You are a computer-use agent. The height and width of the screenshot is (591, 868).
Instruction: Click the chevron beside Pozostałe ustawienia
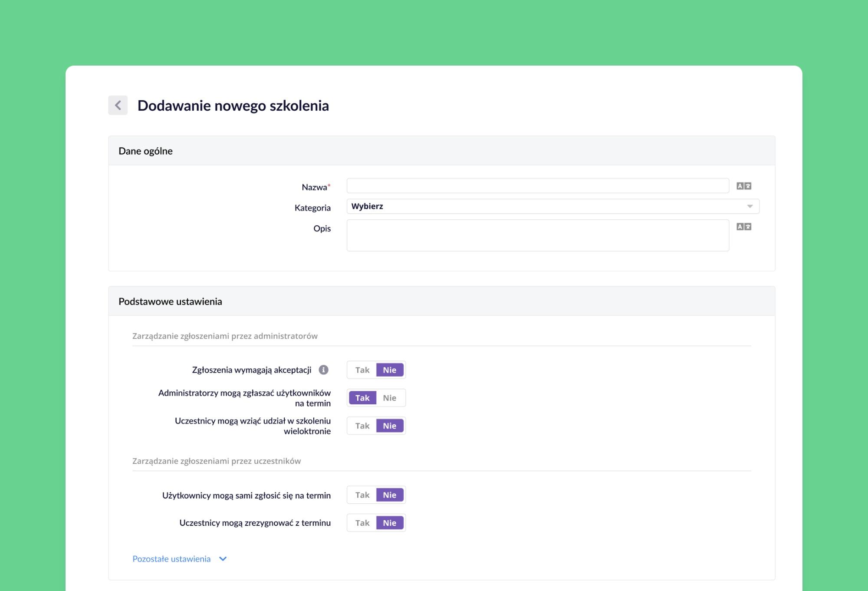[223, 559]
